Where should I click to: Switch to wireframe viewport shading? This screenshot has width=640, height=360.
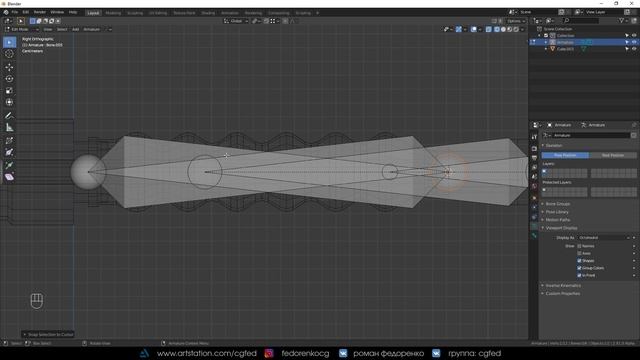pos(497,29)
